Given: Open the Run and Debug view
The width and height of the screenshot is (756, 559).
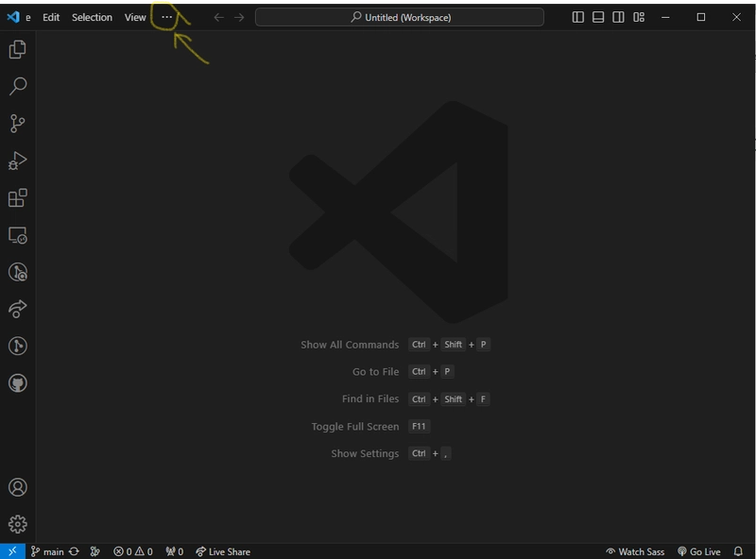Looking at the screenshot, I should point(17,161).
